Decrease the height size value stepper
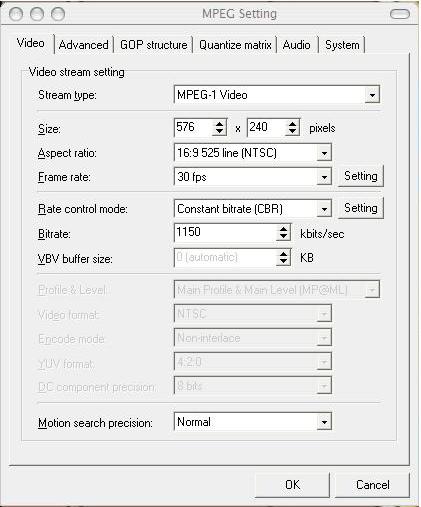The image size is (421, 507). tap(292, 131)
